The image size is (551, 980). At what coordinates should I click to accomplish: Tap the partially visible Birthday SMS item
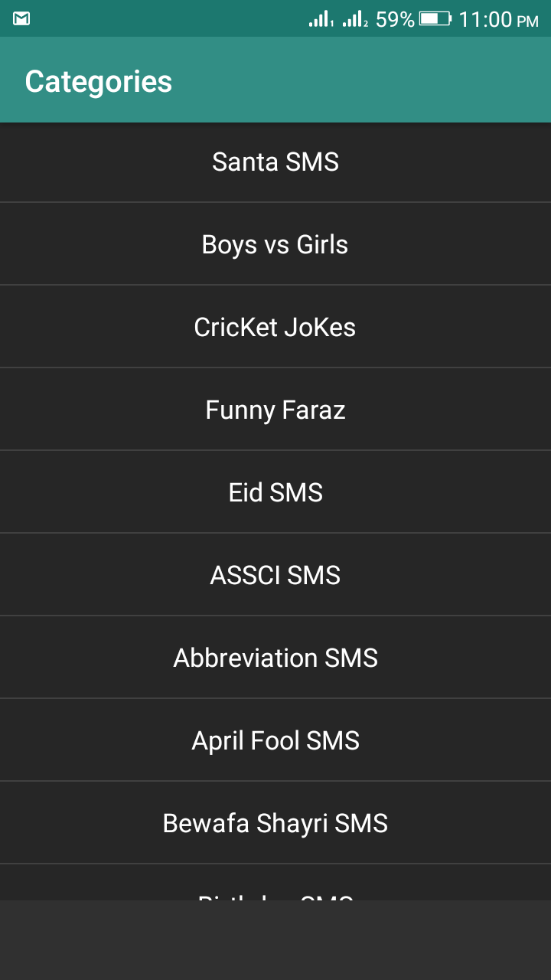[275, 888]
